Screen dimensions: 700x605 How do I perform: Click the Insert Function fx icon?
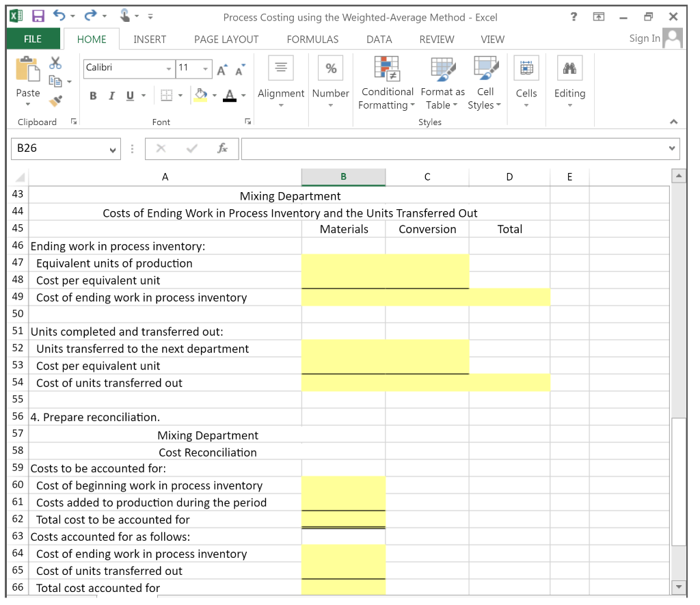(x=222, y=148)
